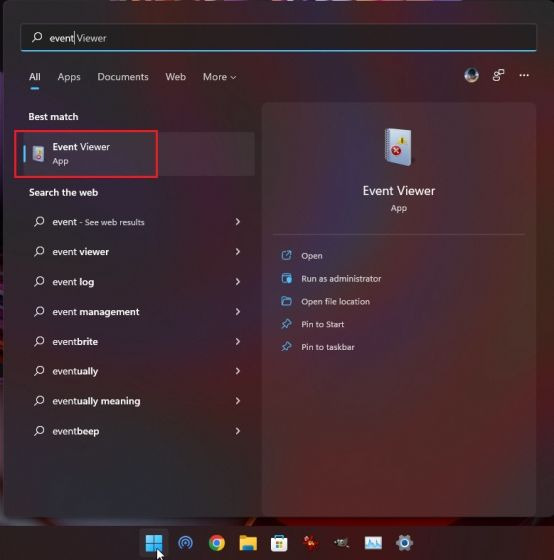
Task: Select the 'eventually meaning' suggestion text
Action: coord(96,401)
